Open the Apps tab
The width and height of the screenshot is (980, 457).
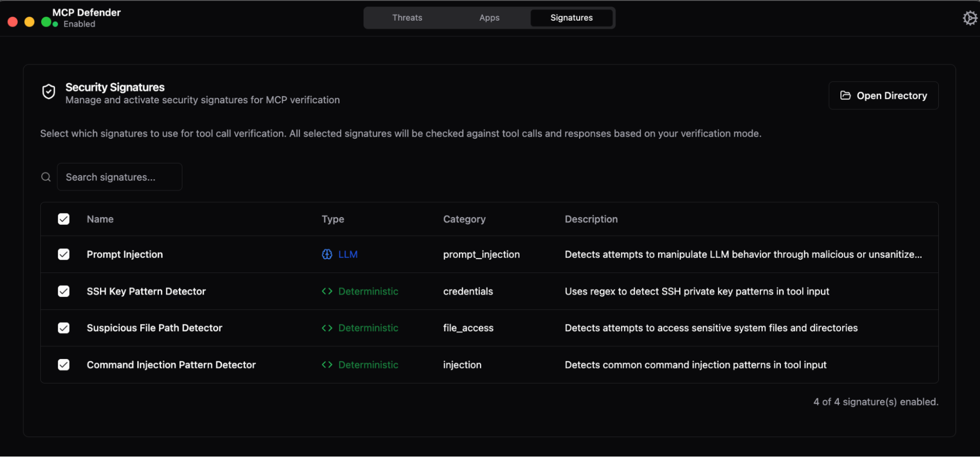click(x=489, y=18)
